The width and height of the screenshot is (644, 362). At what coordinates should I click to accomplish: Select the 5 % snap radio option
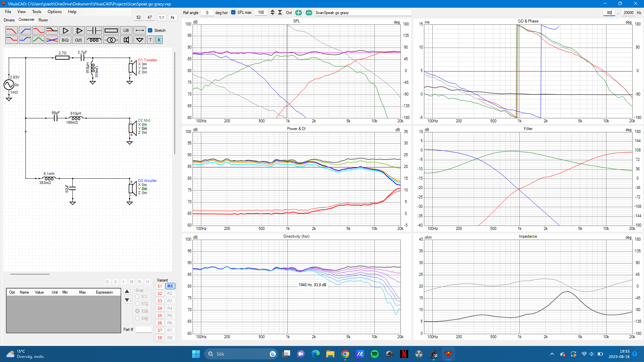pos(138,297)
